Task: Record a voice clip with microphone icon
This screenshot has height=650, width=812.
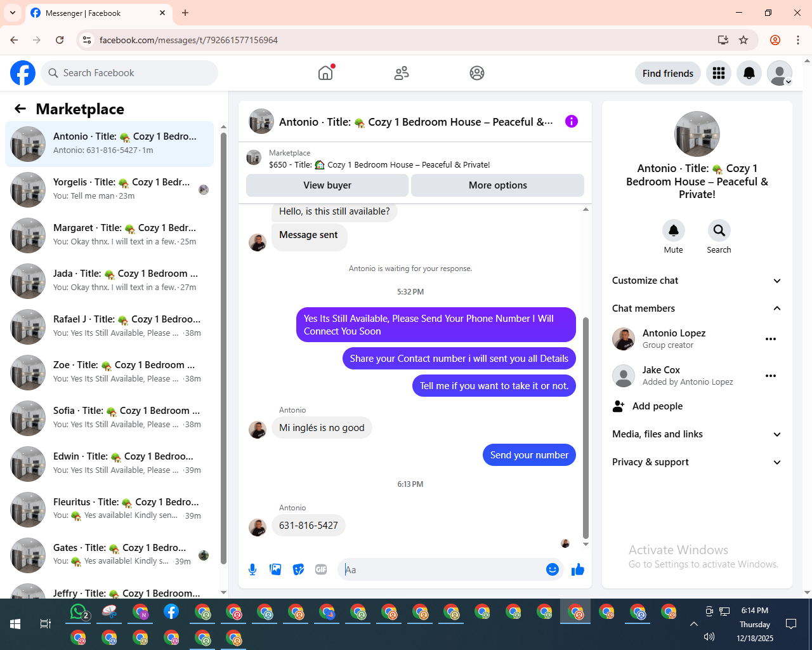Action: click(x=252, y=569)
